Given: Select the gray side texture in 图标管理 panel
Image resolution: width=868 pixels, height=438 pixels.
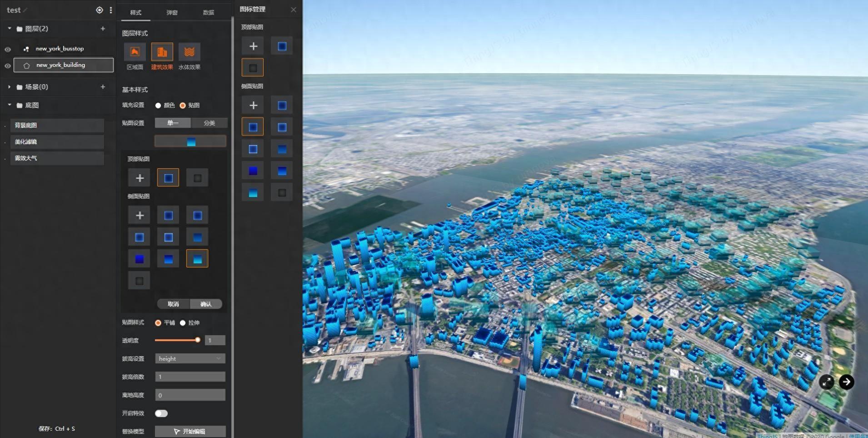Looking at the screenshot, I should [282, 193].
